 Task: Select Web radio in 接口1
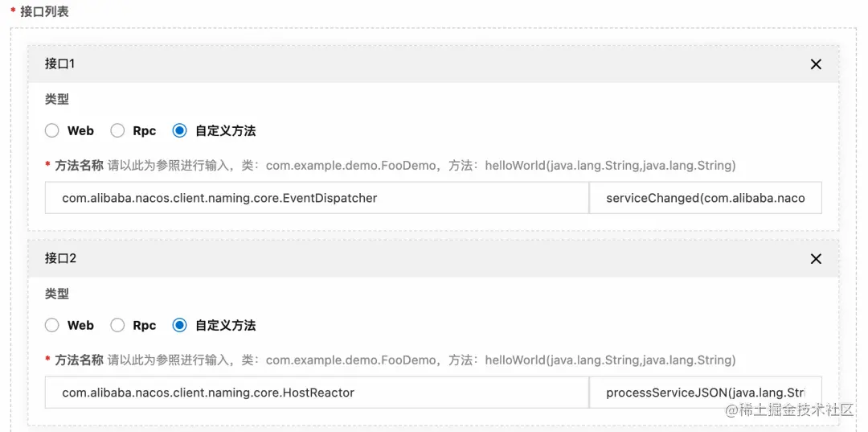coord(52,130)
